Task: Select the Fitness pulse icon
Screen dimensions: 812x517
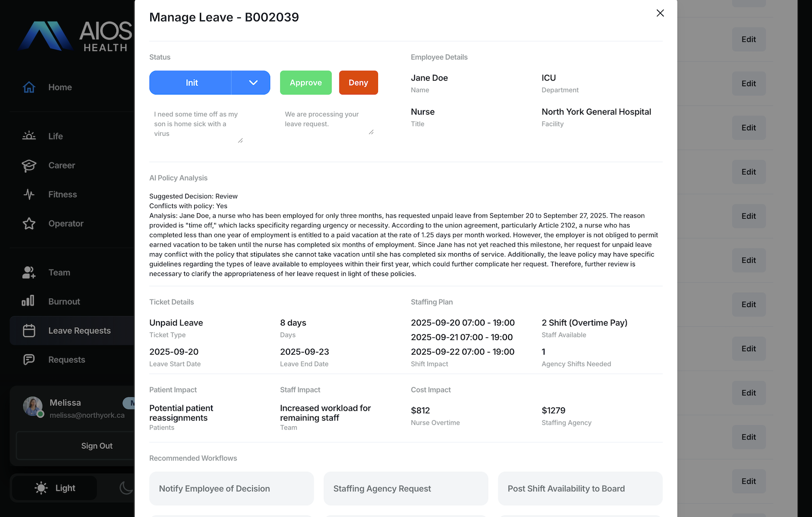Action: click(x=29, y=194)
